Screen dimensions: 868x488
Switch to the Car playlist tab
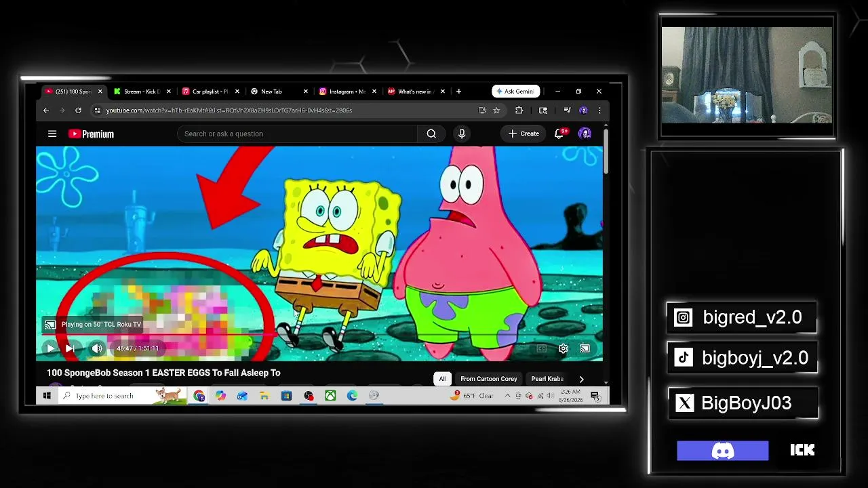(x=210, y=91)
